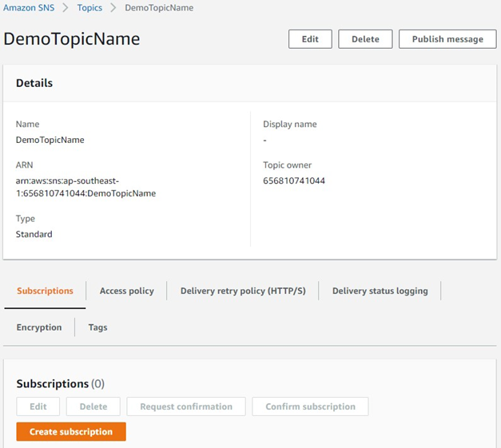Click the Request confirmation button
The image size is (501, 448).
point(186,406)
